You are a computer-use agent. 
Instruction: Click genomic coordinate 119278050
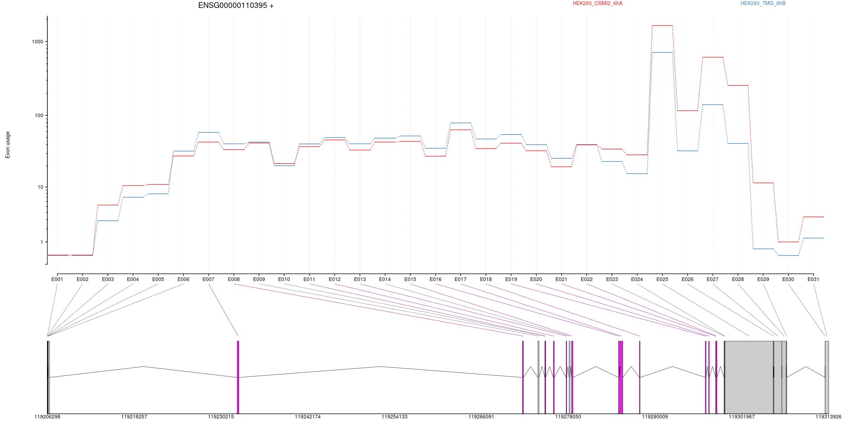coord(568,417)
